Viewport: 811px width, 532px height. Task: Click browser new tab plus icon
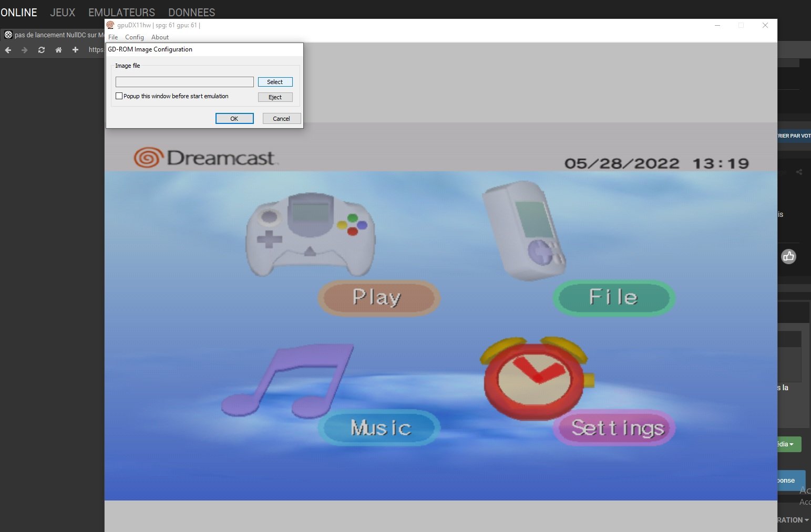(75, 50)
